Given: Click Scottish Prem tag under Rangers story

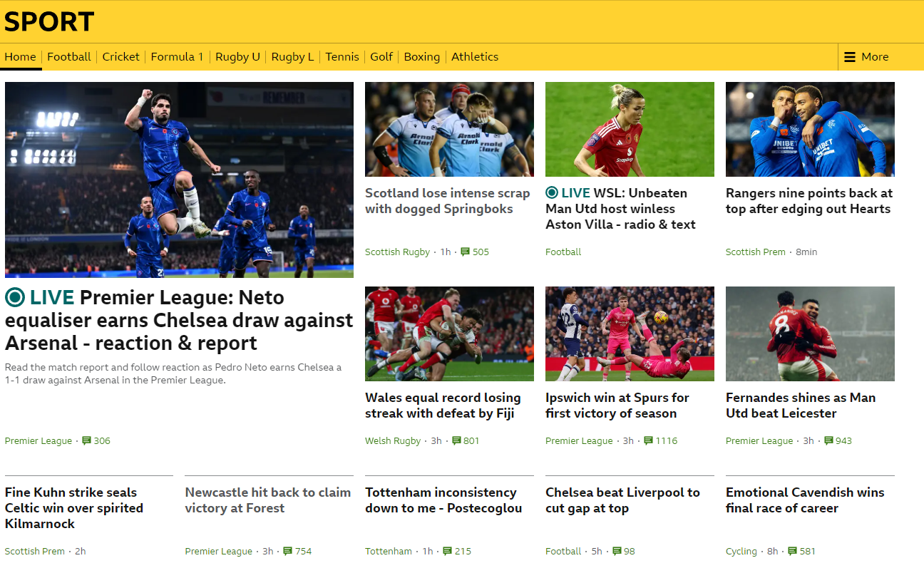Looking at the screenshot, I should 756,252.
